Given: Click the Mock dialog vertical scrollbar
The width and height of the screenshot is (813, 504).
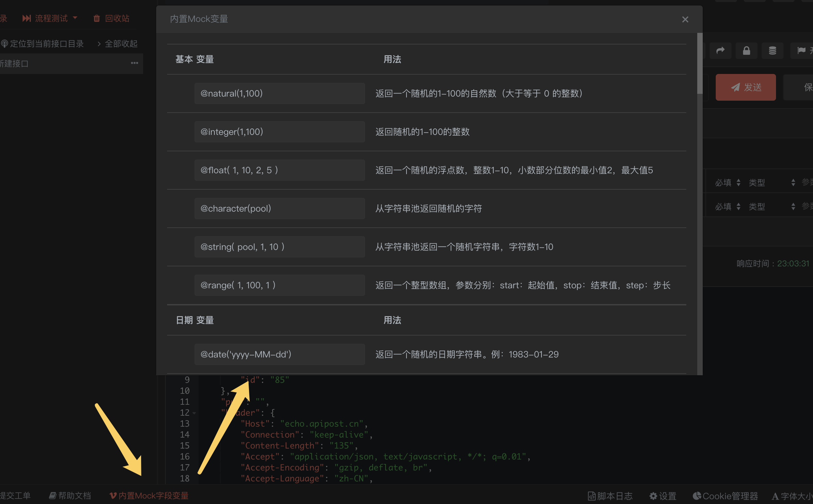Looking at the screenshot, I should 700,63.
